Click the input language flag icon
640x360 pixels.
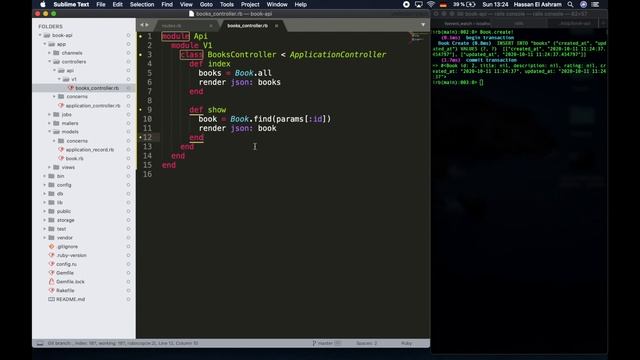tap(443, 4)
